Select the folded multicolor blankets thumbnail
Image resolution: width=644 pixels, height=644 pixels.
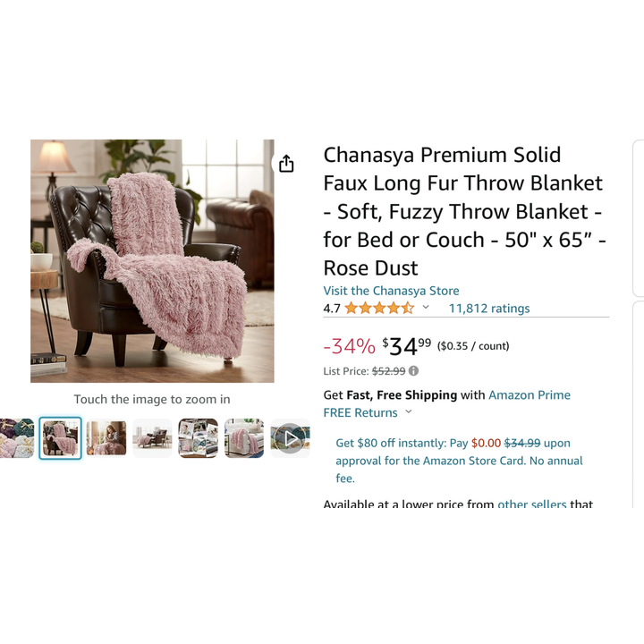17,437
